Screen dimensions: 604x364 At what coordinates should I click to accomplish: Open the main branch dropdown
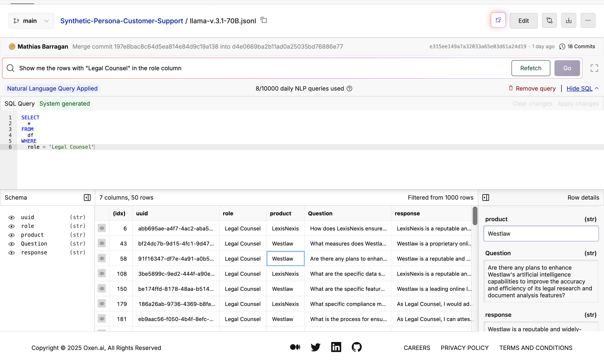pyautogui.click(x=31, y=21)
